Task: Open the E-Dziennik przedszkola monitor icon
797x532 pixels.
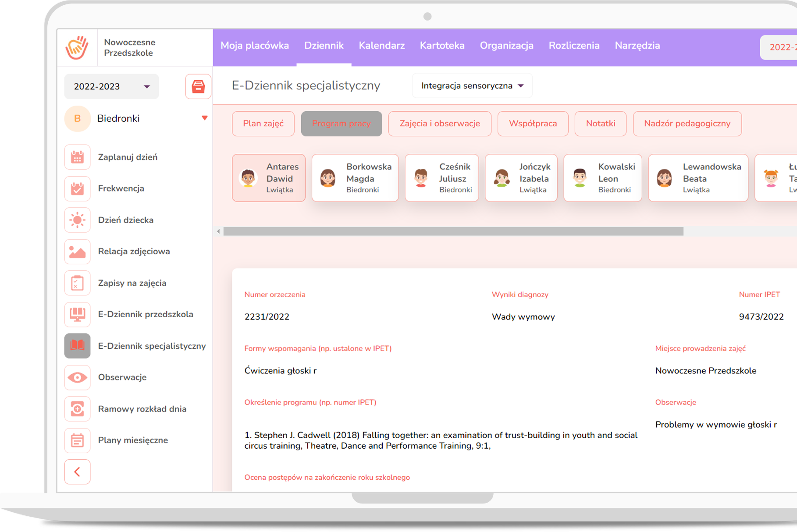Action: tap(77, 314)
